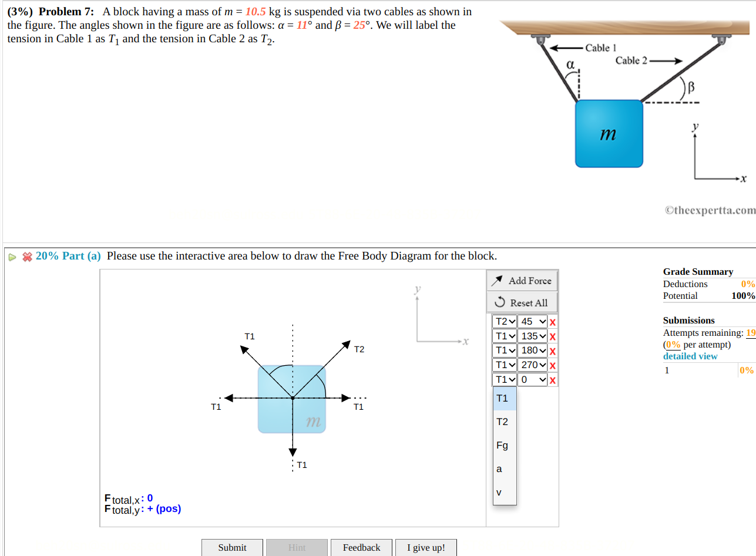
Task: Click the Submit button
Action: click(232, 547)
